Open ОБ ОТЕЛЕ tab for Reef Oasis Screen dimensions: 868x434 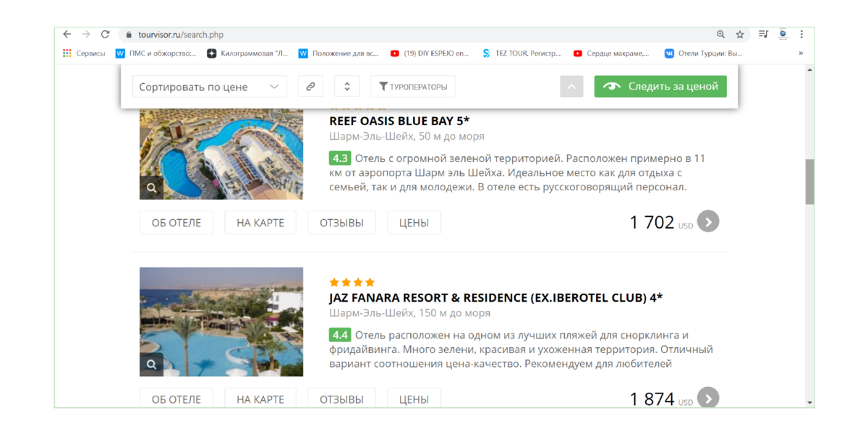coord(176,223)
